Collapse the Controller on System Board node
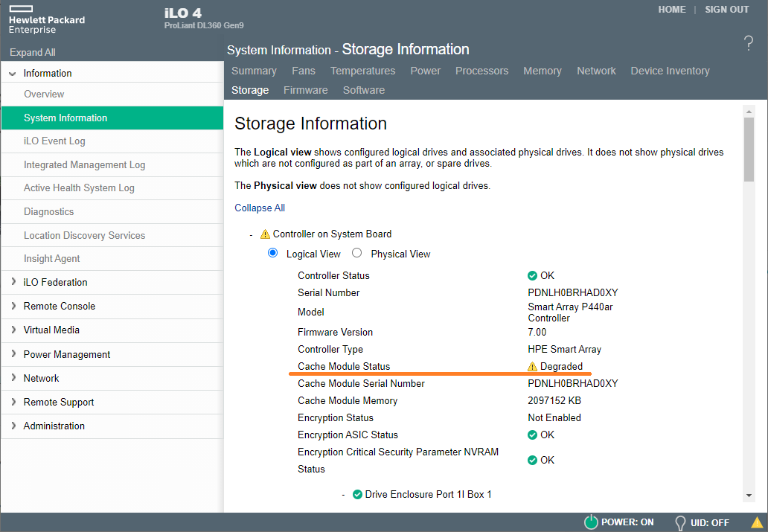768x532 pixels. coord(252,234)
